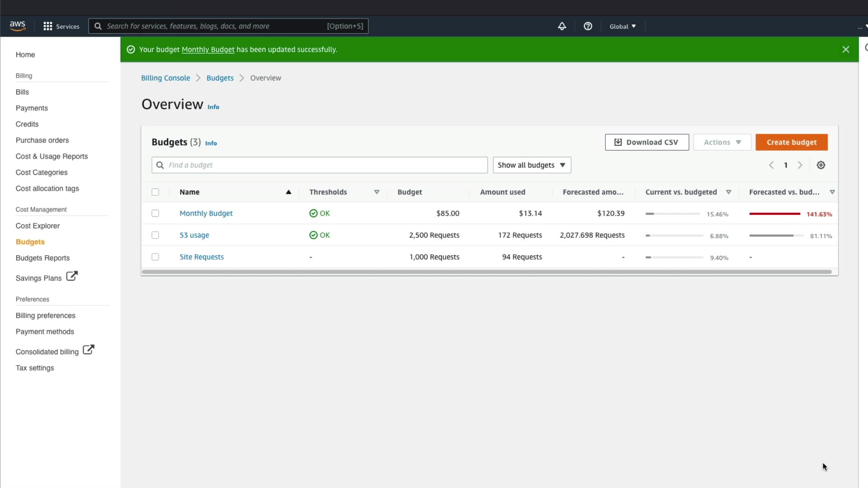
Task: Open the AWS notifications bell
Action: tap(562, 26)
